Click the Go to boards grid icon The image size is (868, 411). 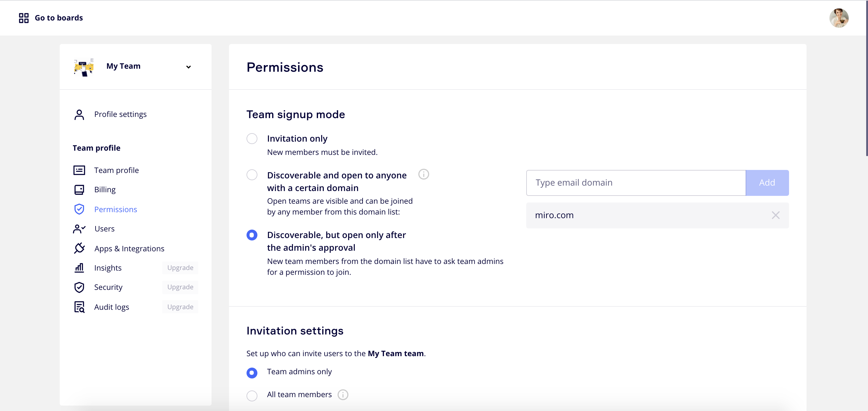(24, 18)
